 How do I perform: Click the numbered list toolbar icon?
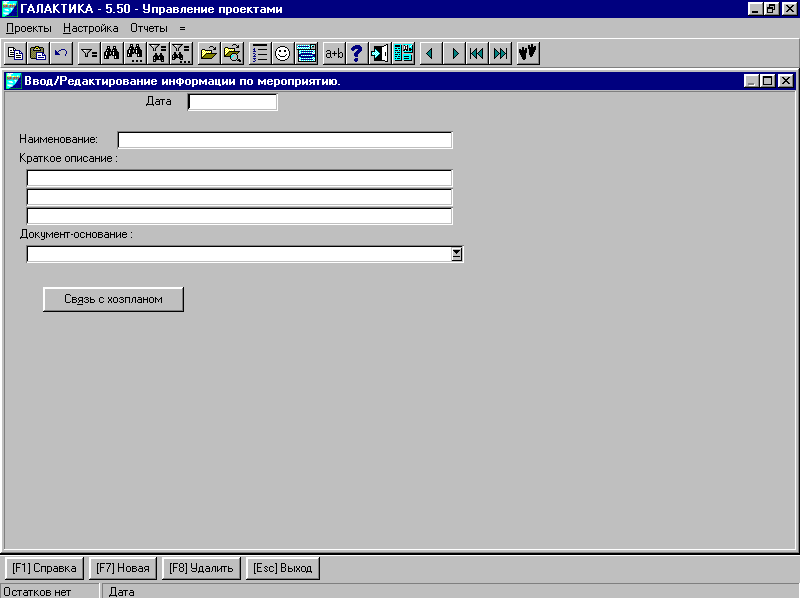pos(260,53)
